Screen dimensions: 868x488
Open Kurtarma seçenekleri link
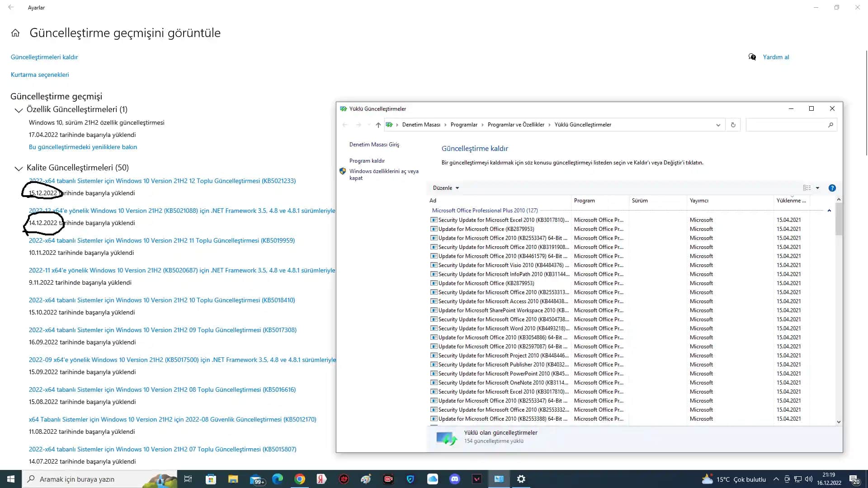click(x=40, y=75)
